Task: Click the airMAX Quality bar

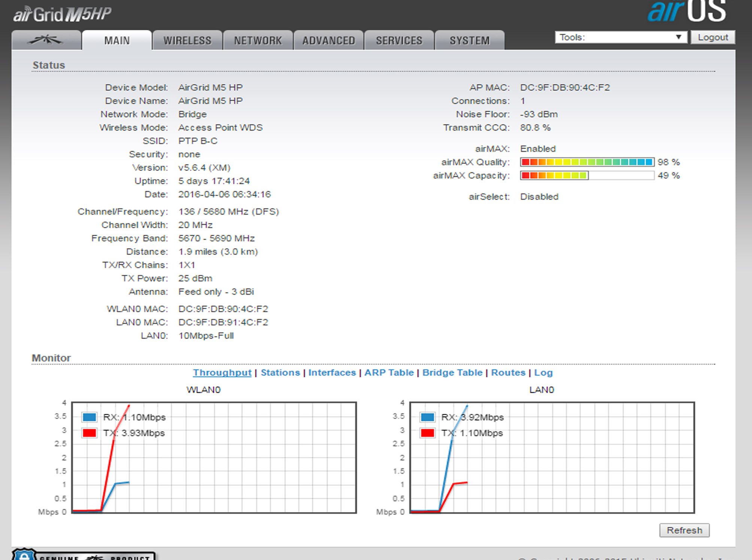Action: tap(587, 162)
